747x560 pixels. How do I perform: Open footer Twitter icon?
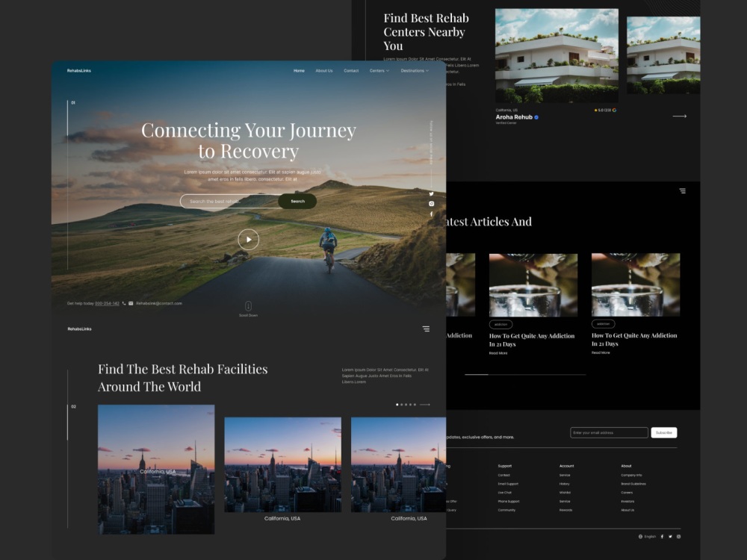[x=670, y=537]
